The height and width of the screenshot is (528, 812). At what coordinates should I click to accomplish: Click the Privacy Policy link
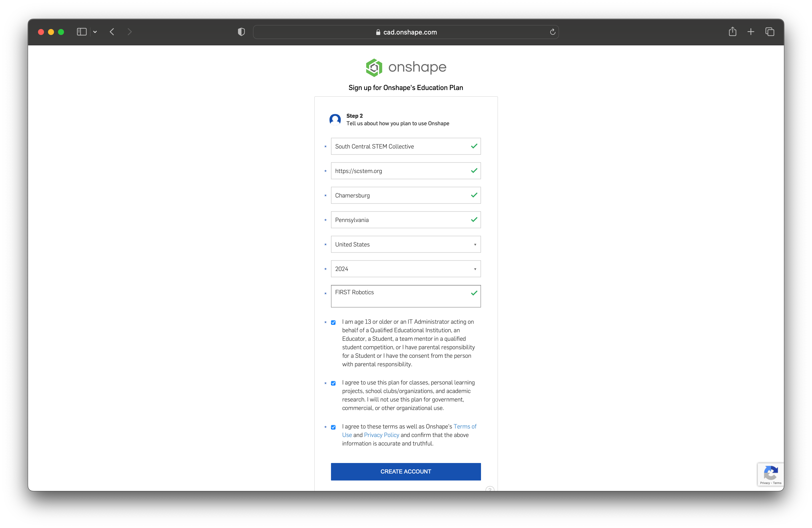(x=381, y=435)
